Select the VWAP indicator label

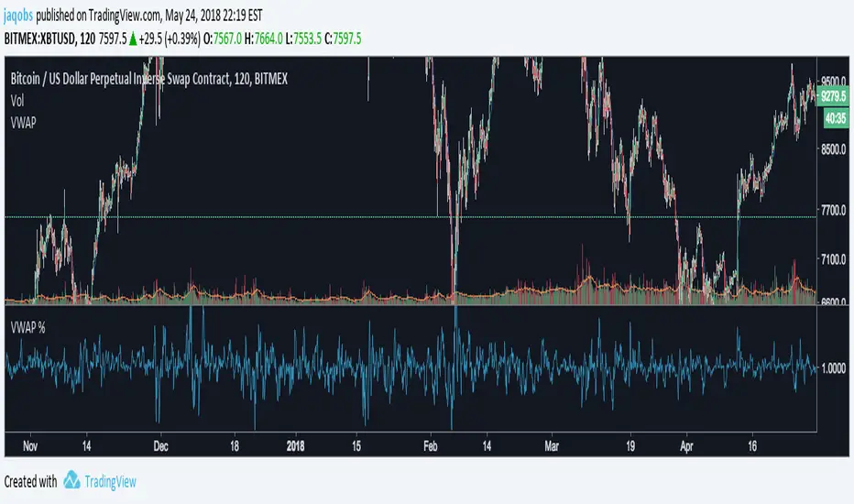coord(24,123)
